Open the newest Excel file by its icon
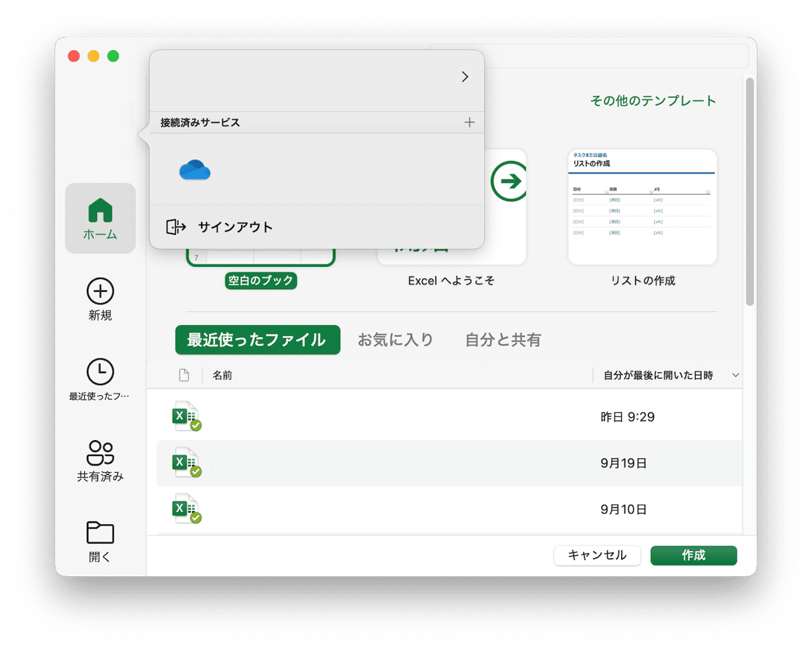The image size is (812, 649). coord(186,415)
